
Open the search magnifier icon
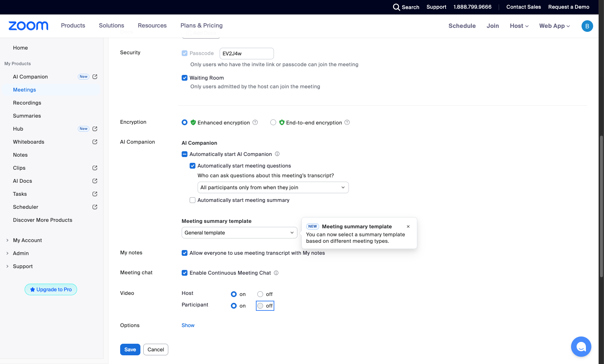(397, 7)
